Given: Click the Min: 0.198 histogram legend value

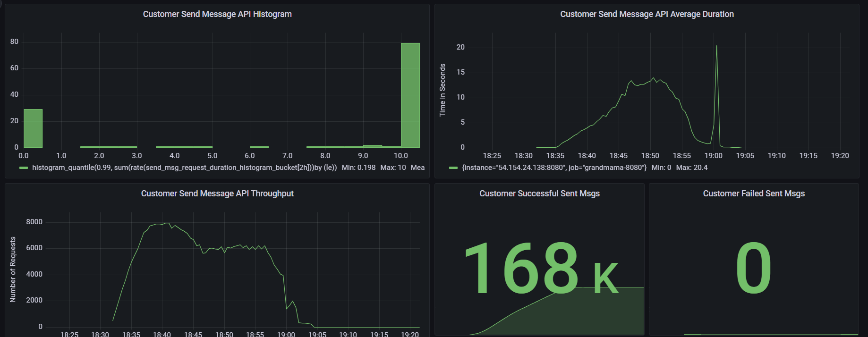Looking at the screenshot, I should point(358,168).
